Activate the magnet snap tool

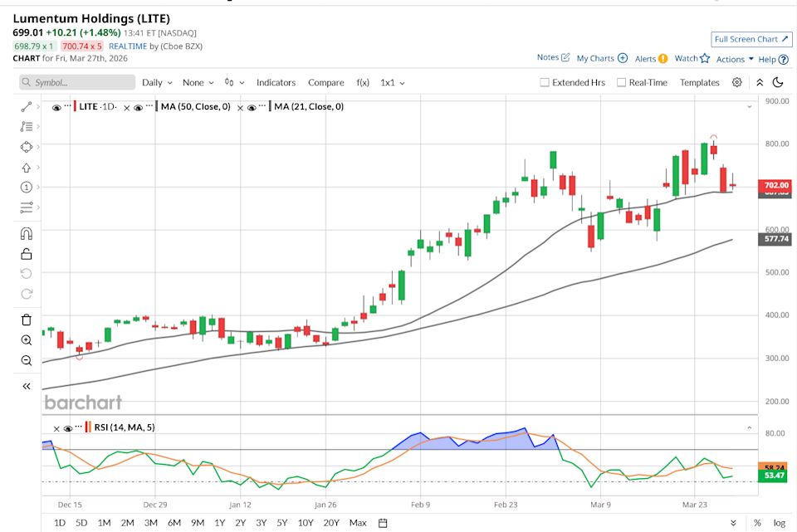[27, 234]
